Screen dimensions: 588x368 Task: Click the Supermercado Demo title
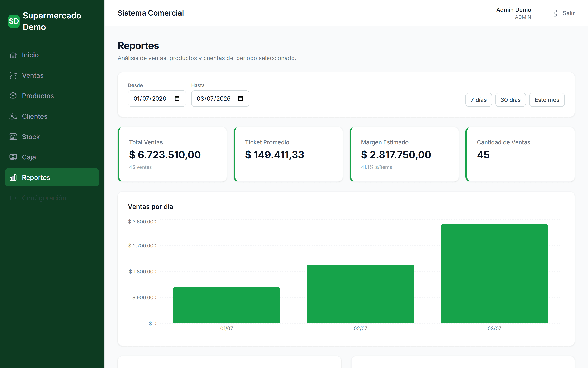click(52, 21)
